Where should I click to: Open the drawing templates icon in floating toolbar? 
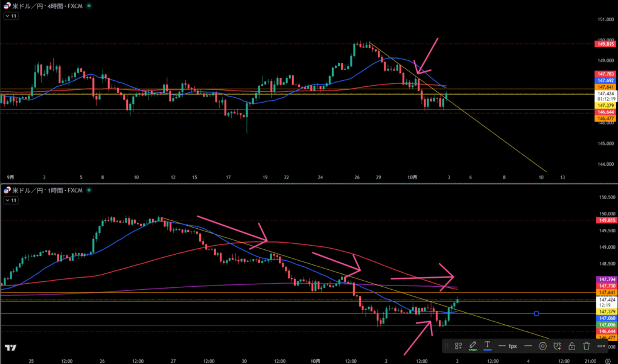coord(459,346)
